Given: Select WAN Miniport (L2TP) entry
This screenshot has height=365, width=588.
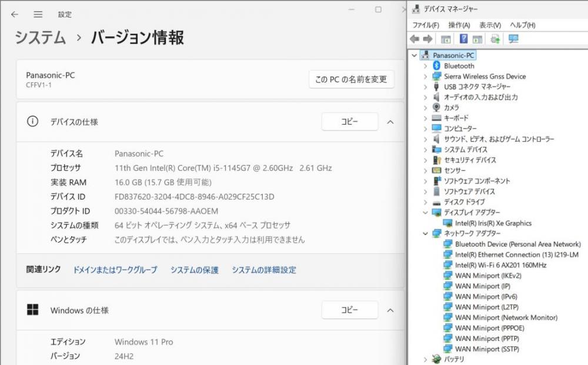Looking at the screenshot, I should (487, 307).
